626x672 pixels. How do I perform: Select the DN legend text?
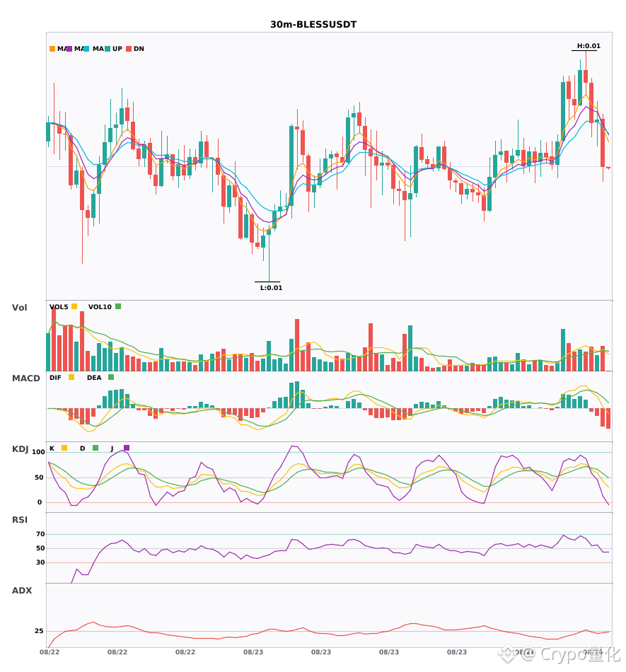[x=139, y=49]
